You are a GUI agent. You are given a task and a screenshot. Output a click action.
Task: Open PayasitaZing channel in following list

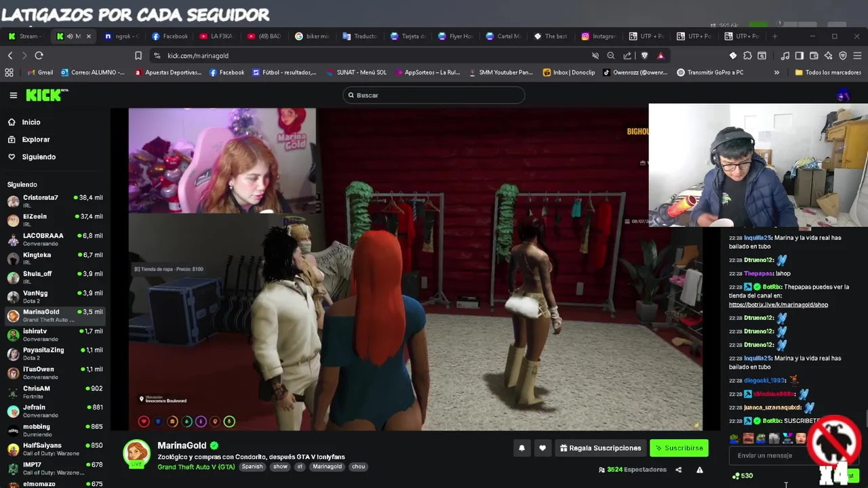pos(54,353)
